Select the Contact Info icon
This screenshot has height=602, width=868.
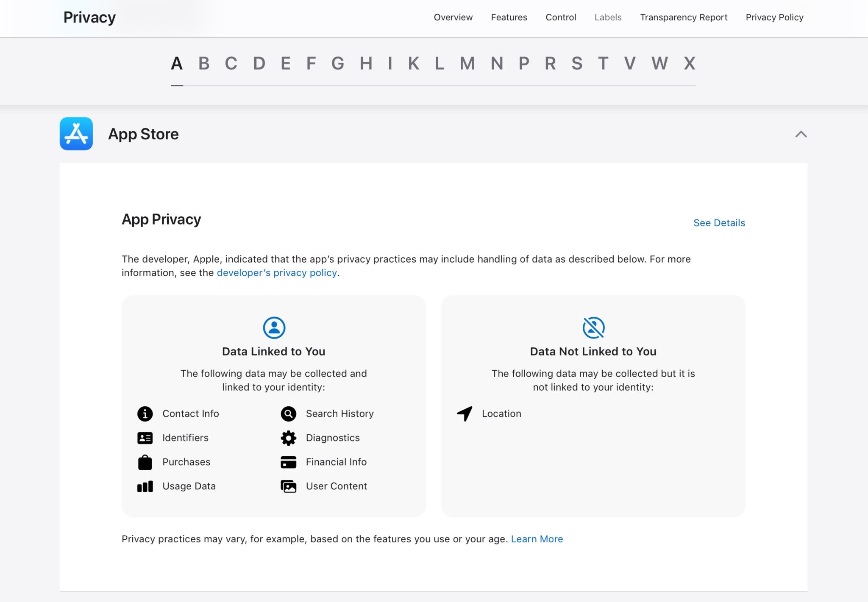145,413
